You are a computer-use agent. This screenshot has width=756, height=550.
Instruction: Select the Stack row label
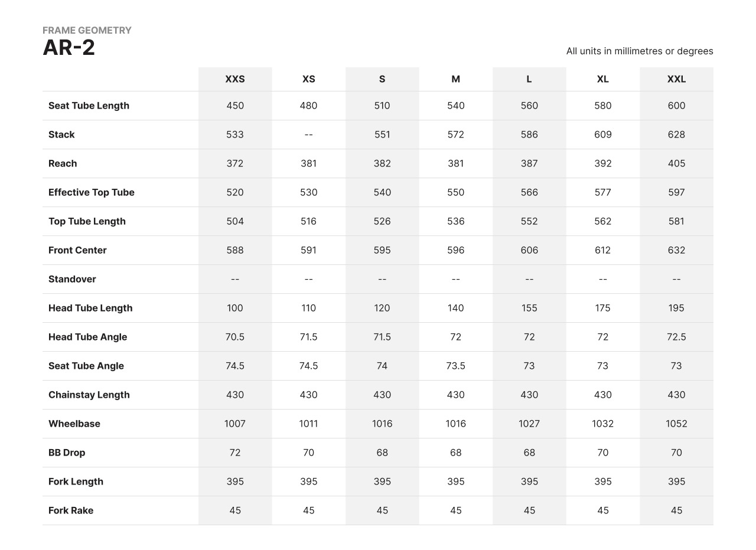tap(61, 135)
